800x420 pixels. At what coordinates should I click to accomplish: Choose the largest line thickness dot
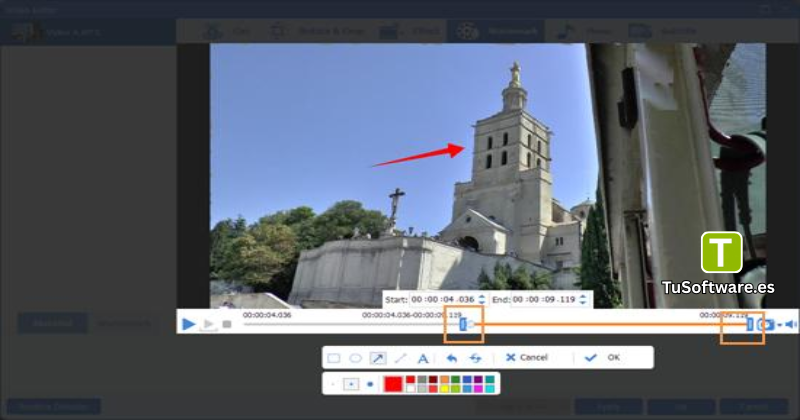(370, 384)
